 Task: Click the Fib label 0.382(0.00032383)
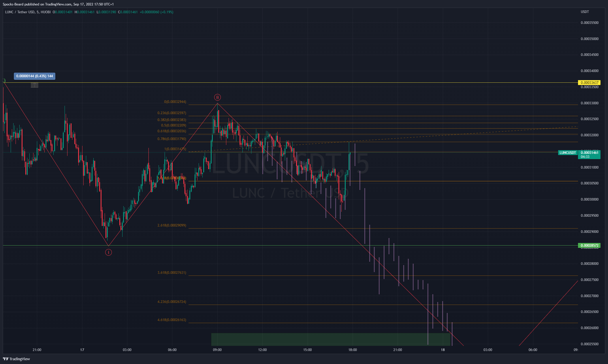172,120
